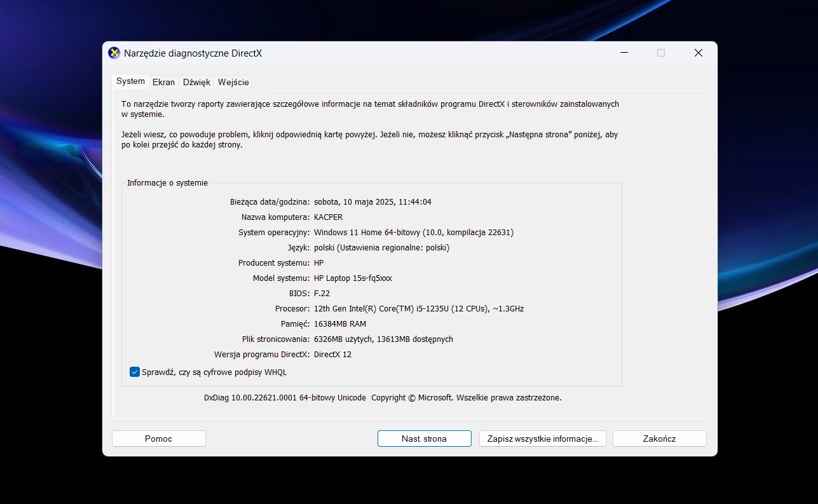818x504 pixels.
Task: Click the Windows 11 Home operating system value
Action: pos(414,232)
